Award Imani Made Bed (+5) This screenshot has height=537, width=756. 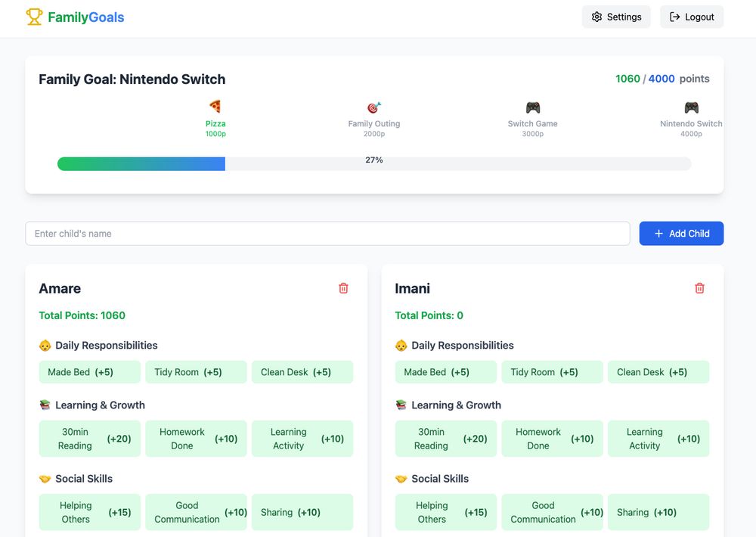pos(446,372)
